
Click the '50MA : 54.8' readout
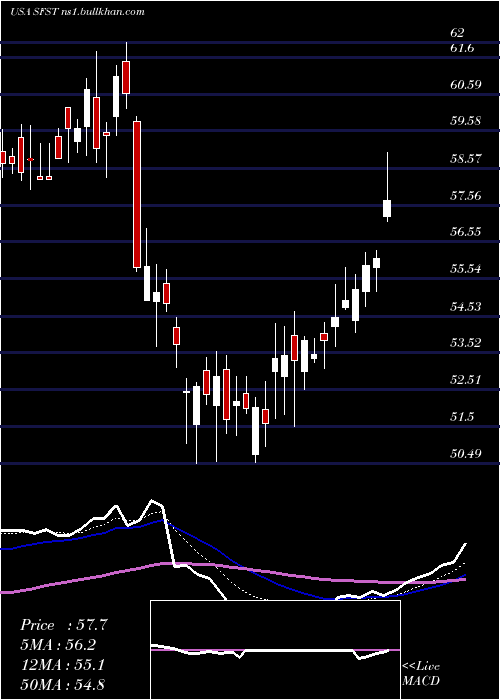[63, 684]
